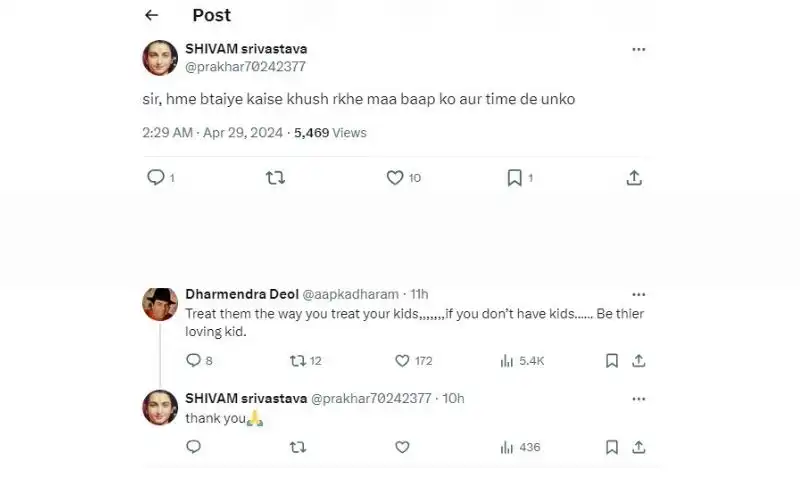Open the @prakhar70242377 handle on the main post
The width and height of the screenshot is (800, 500).
click(x=245, y=67)
